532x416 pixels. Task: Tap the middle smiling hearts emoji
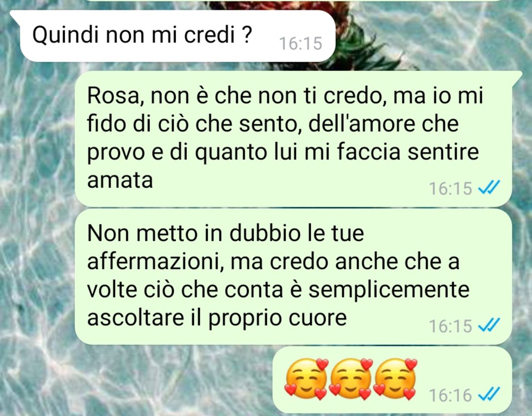tap(351, 378)
